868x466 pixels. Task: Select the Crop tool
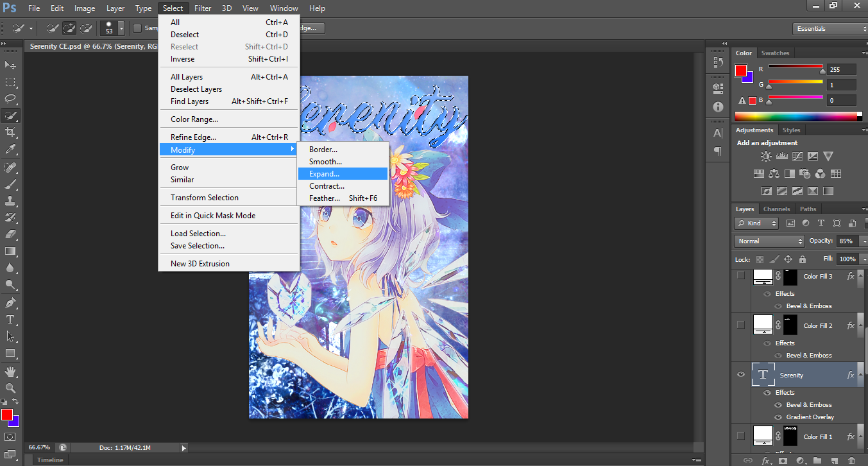11,132
